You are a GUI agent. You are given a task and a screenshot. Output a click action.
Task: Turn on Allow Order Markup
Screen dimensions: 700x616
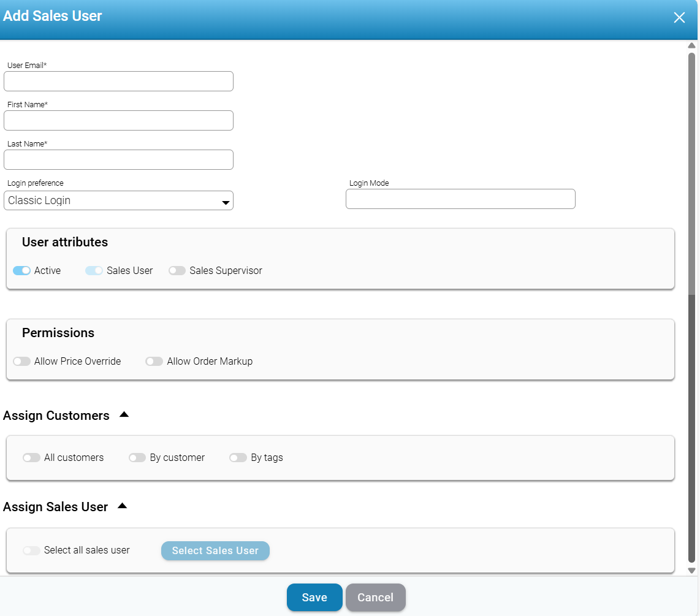154,361
